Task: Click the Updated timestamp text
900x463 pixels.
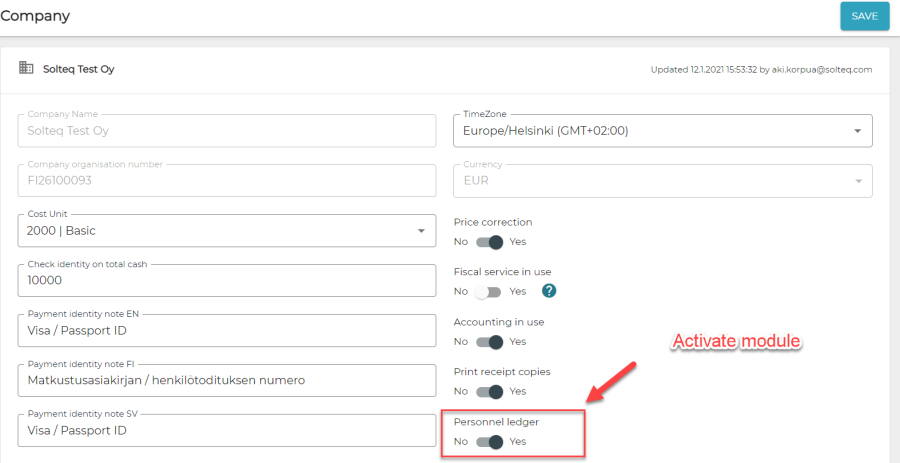Action: [761, 70]
